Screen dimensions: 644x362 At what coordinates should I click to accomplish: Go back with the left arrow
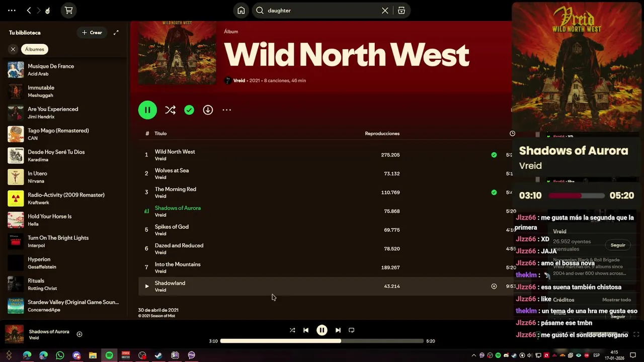(29, 10)
